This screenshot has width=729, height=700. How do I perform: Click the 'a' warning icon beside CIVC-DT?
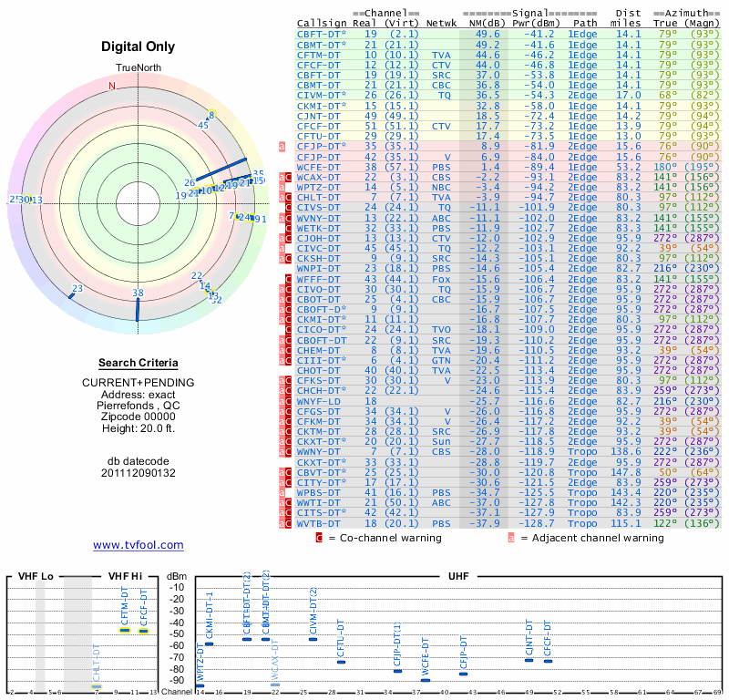pyautogui.click(x=282, y=248)
